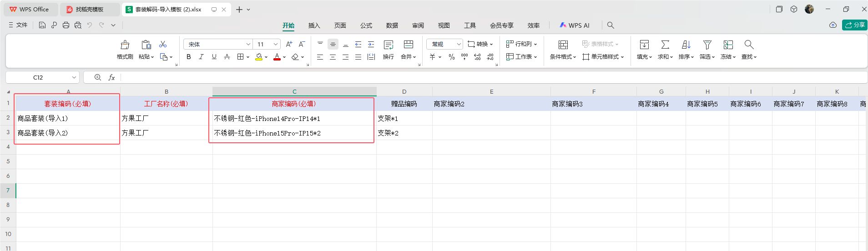Toggle align text left
This screenshot has height=251, width=868.
pos(320,57)
